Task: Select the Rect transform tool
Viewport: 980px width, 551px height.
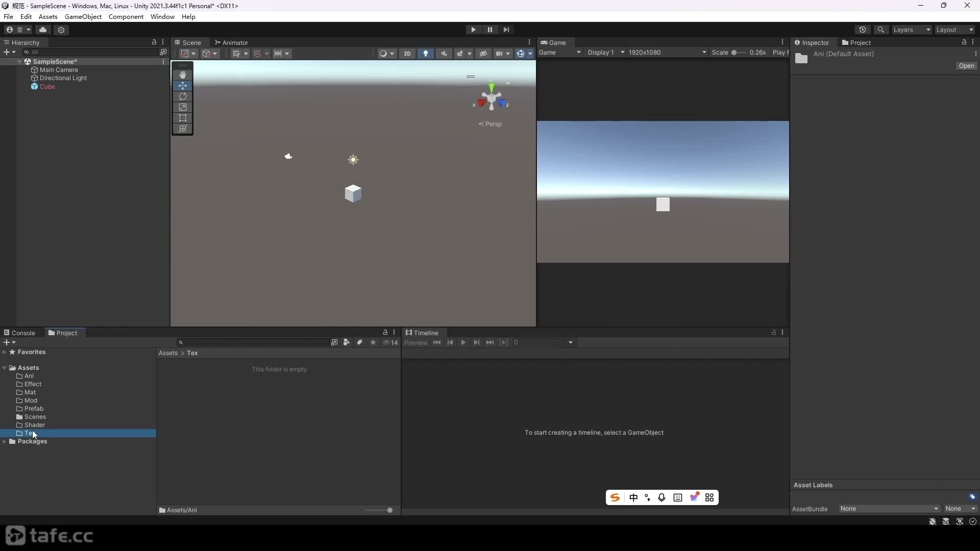Action: [182, 118]
